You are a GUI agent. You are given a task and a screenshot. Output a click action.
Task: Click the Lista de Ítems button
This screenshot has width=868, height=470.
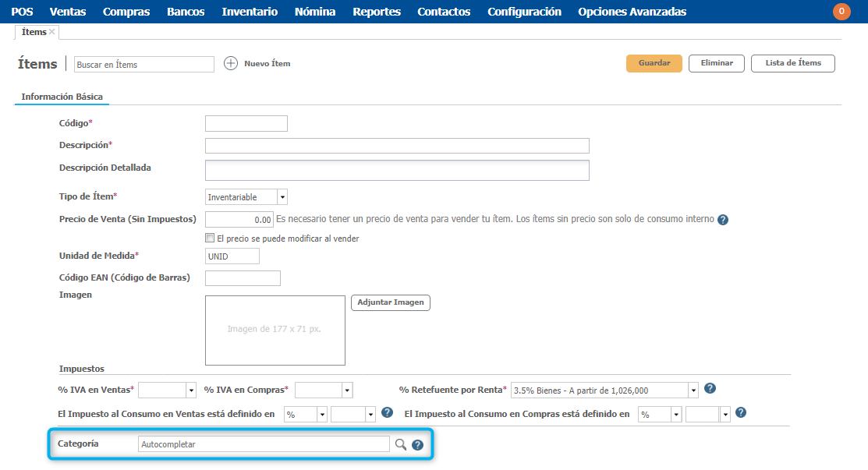[792, 63]
